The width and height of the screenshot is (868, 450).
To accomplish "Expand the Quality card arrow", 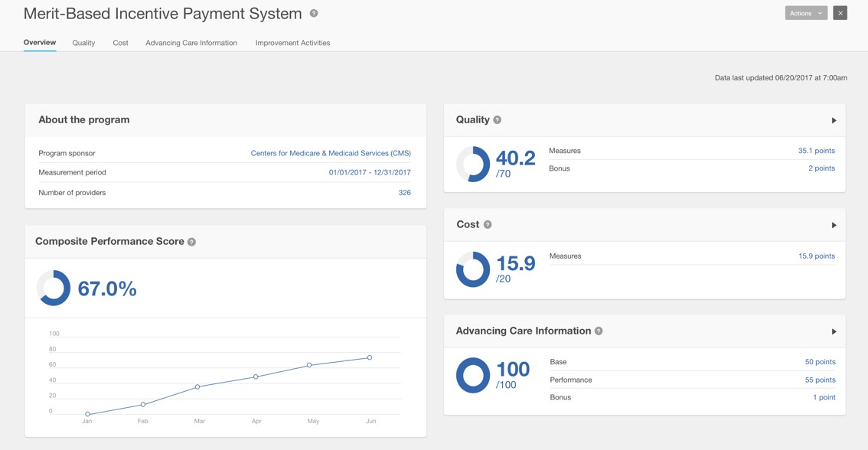I will point(834,120).
